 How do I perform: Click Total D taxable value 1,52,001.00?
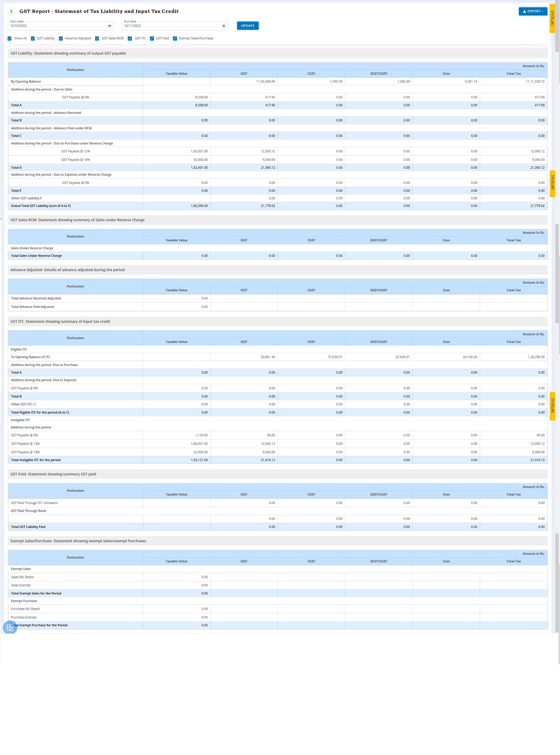coord(199,168)
